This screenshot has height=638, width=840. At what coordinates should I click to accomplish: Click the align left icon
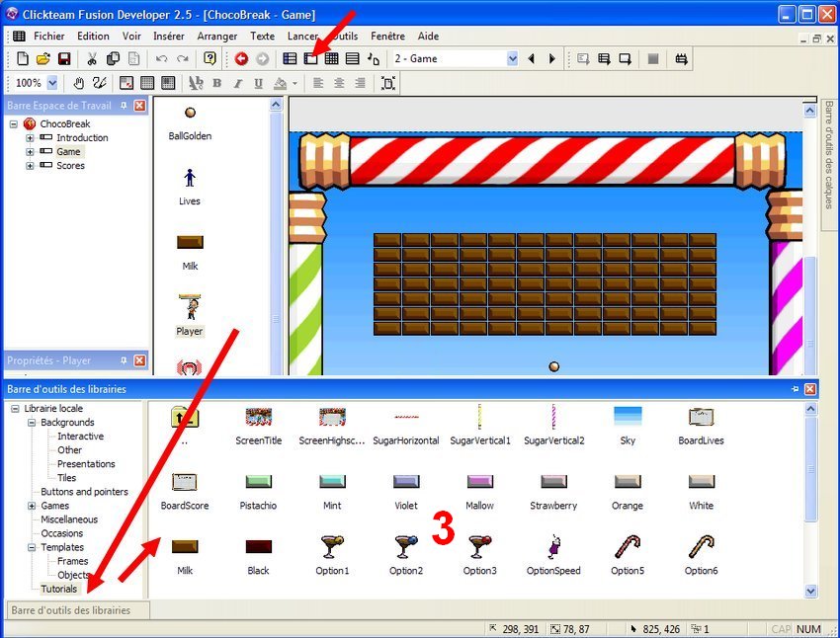pos(318,83)
